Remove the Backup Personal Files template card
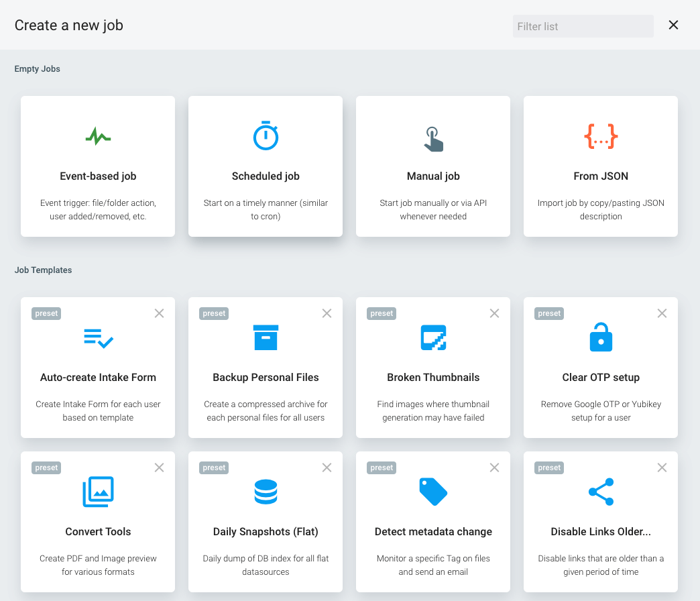The image size is (700, 601). click(x=327, y=313)
